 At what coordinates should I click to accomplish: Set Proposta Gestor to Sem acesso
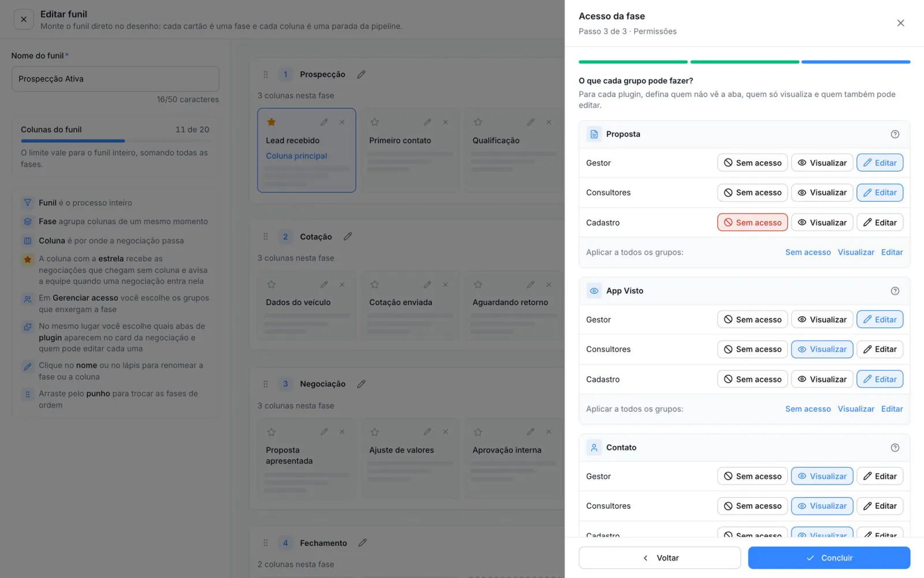coord(752,163)
